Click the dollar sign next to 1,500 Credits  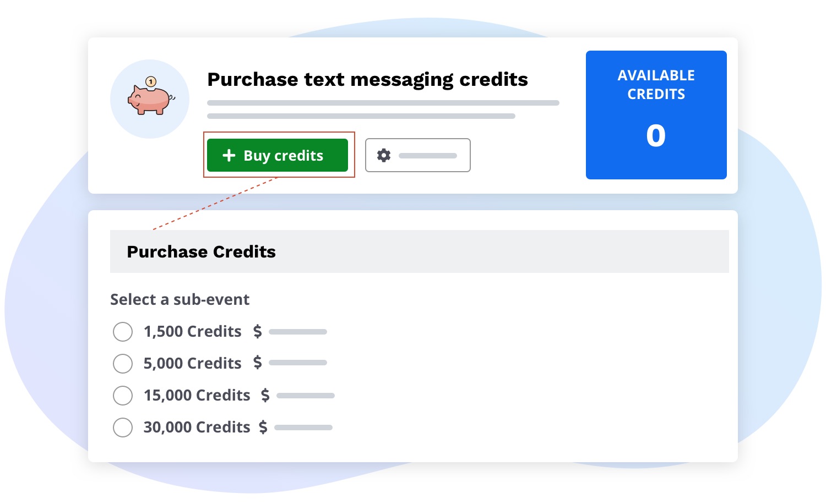pyautogui.click(x=257, y=331)
